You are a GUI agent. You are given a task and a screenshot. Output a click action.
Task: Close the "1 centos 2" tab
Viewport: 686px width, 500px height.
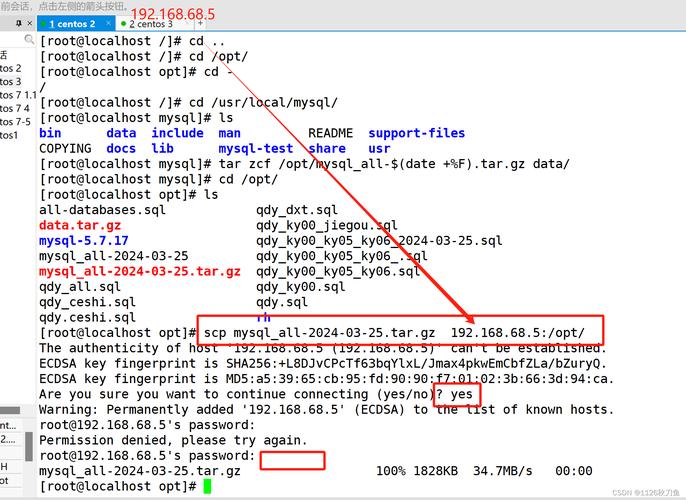click(x=107, y=23)
